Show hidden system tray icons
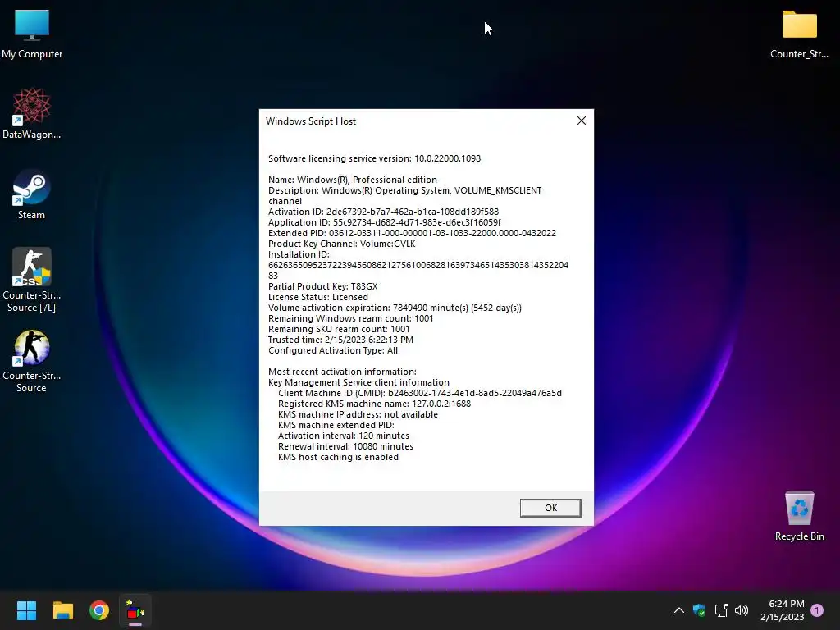Screen dimensions: 840x630 (x=678, y=610)
